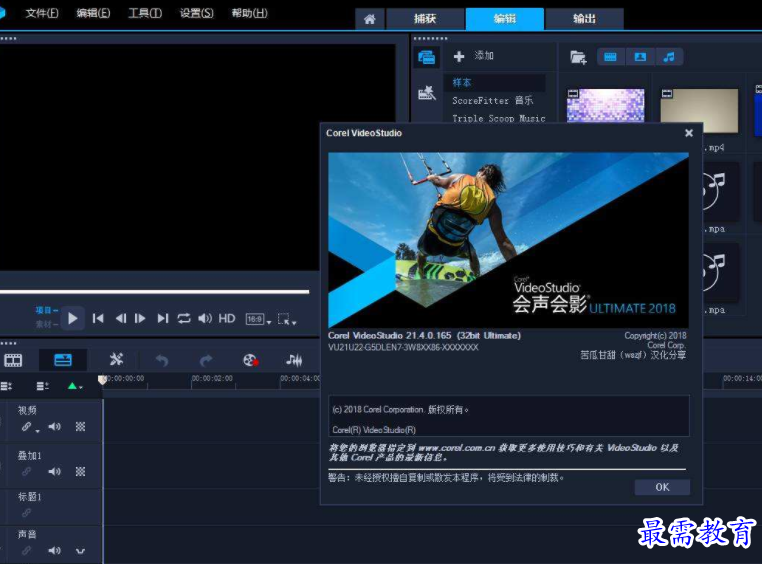
Task: Open the resize/crop mode dropdown
Action: coord(287,320)
